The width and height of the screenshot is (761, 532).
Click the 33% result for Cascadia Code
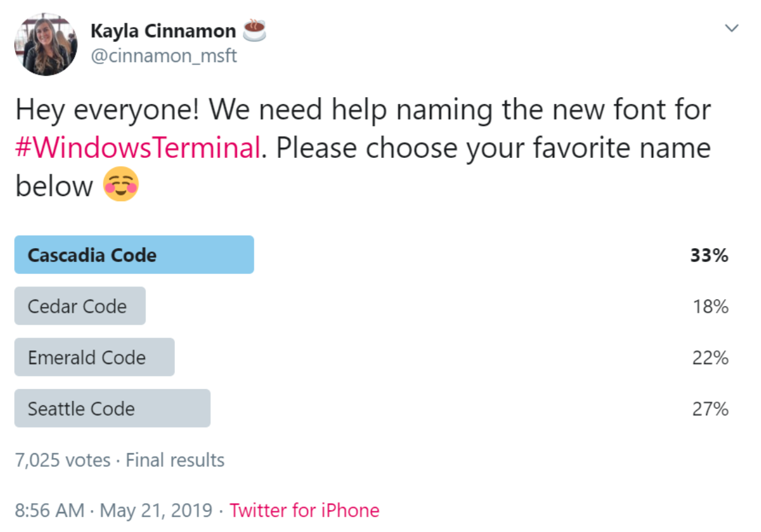coord(709,256)
